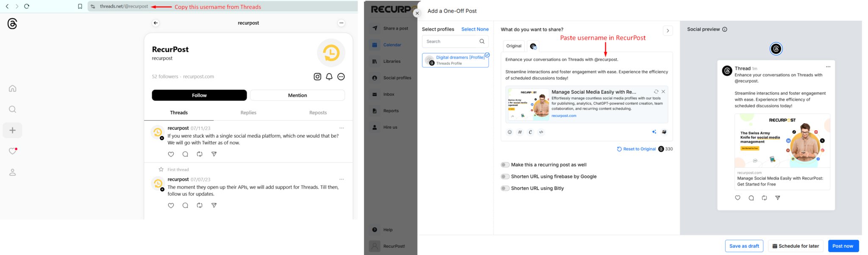Follow the RecurPost Threads account

(199, 95)
